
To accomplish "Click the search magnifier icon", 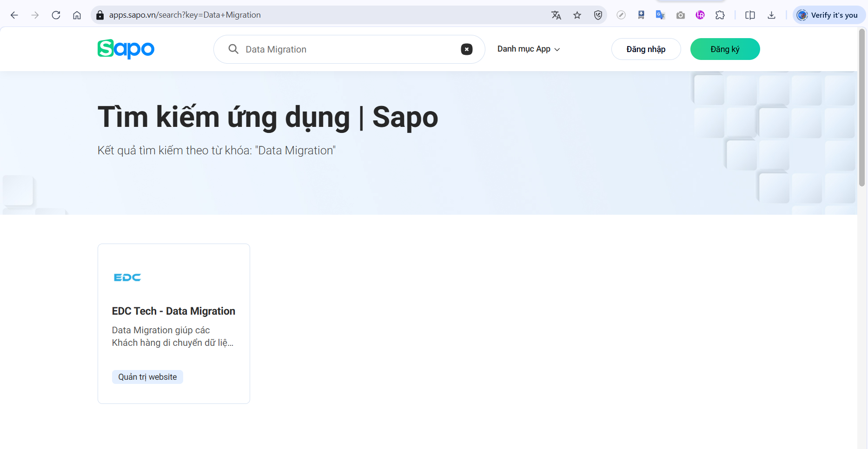I will 233,49.
